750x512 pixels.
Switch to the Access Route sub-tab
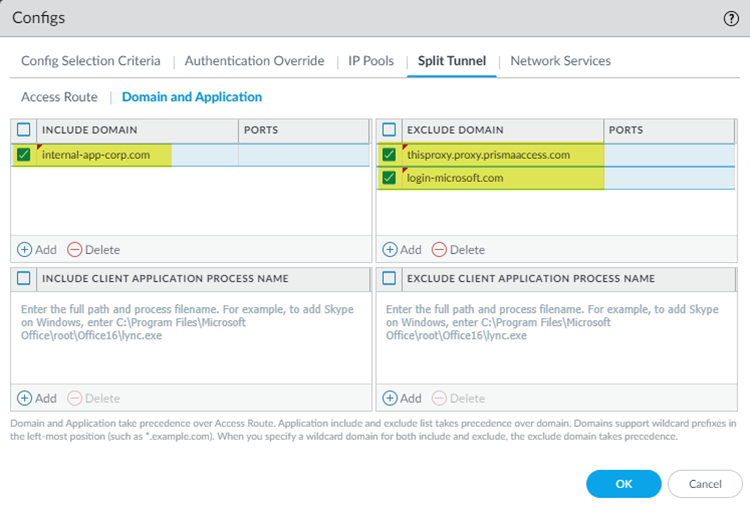click(59, 97)
